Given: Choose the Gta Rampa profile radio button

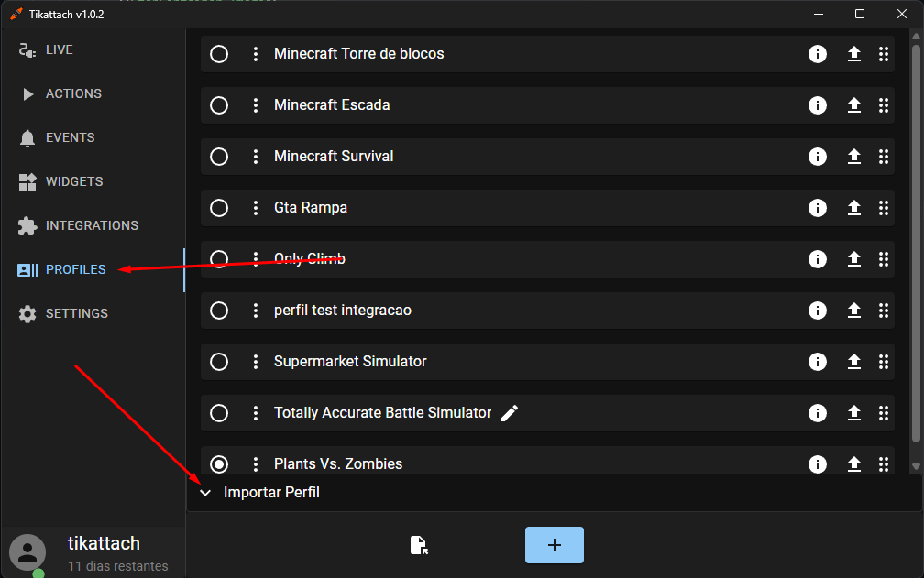Looking at the screenshot, I should click(x=219, y=208).
